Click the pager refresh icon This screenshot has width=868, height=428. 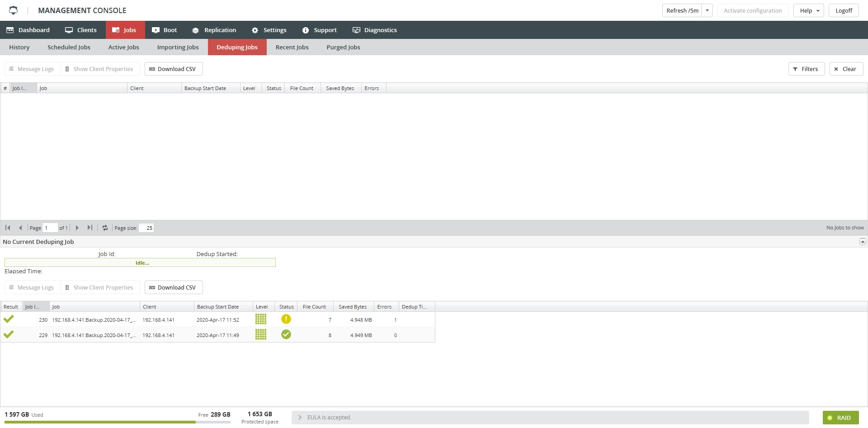pyautogui.click(x=105, y=228)
